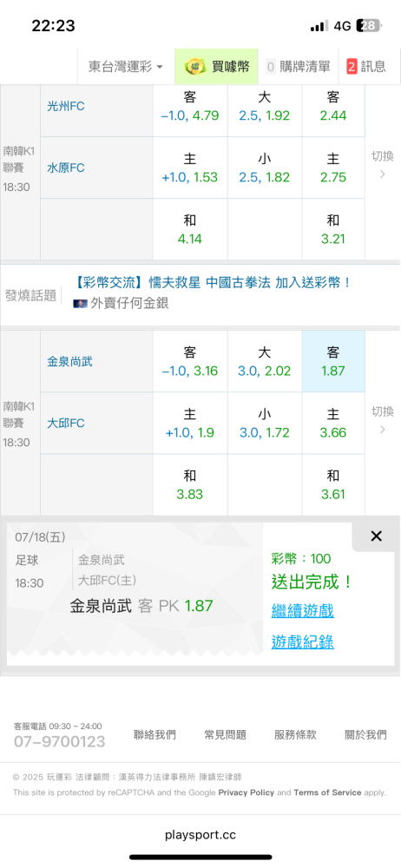Open team link 水原FC
Image resolution: width=401 pixels, height=868 pixels.
click(x=66, y=168)
